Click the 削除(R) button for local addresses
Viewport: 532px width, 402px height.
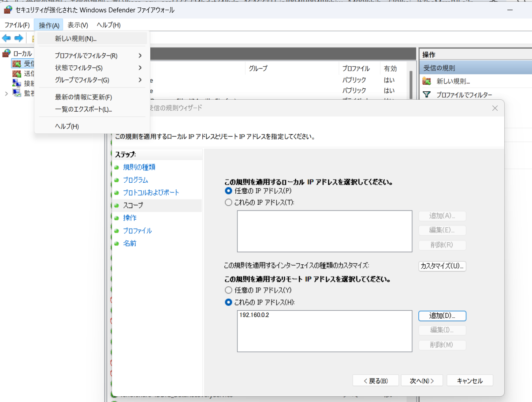pyautogui.click(x=442, y=245)
